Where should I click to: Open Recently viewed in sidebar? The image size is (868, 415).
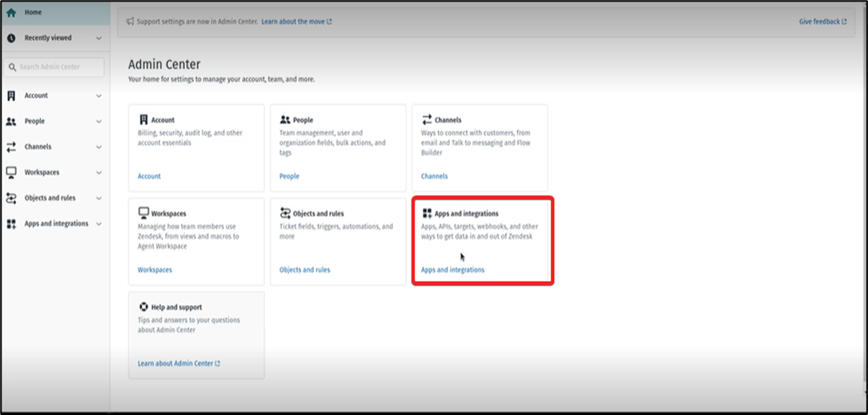[54, 38]
